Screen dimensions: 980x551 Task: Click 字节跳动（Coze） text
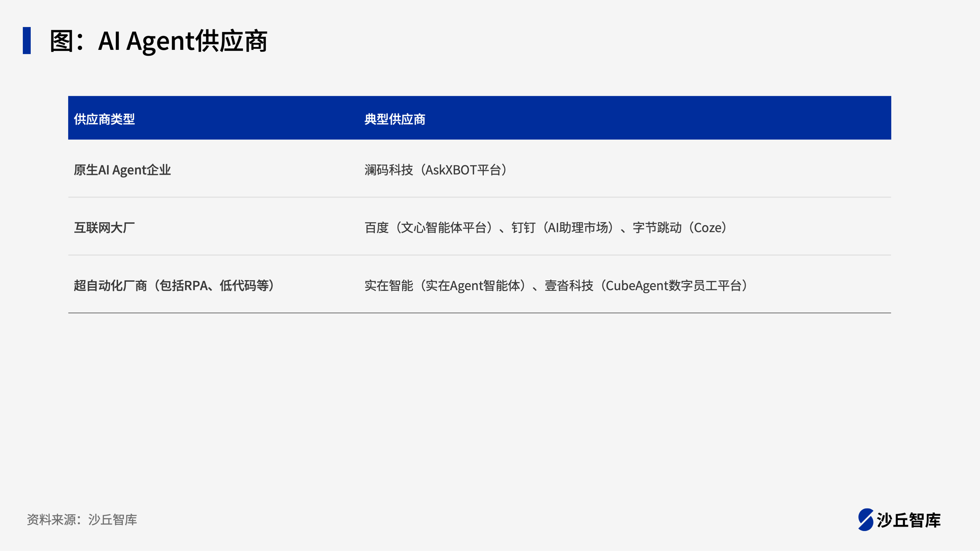[680, 227]
